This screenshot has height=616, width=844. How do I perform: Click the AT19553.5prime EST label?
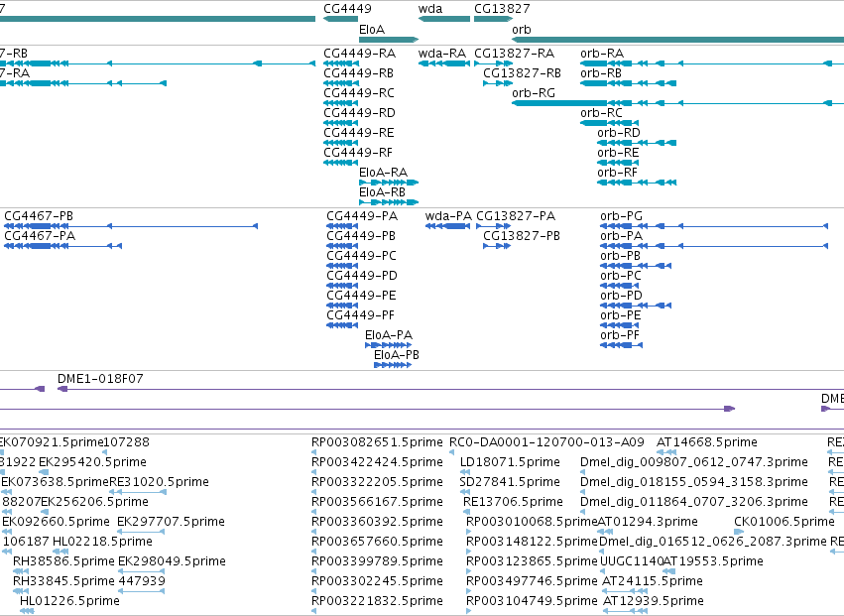click(x=713, y=561)
